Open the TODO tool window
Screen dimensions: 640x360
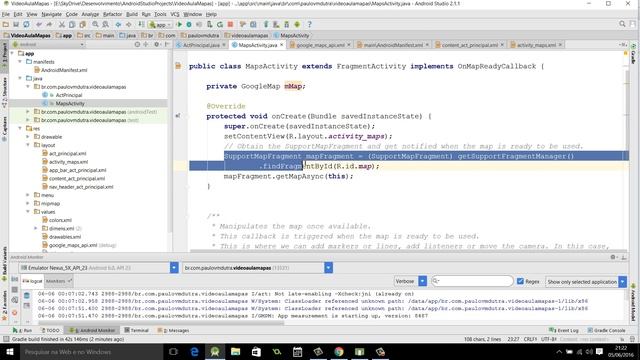point(51,330)
